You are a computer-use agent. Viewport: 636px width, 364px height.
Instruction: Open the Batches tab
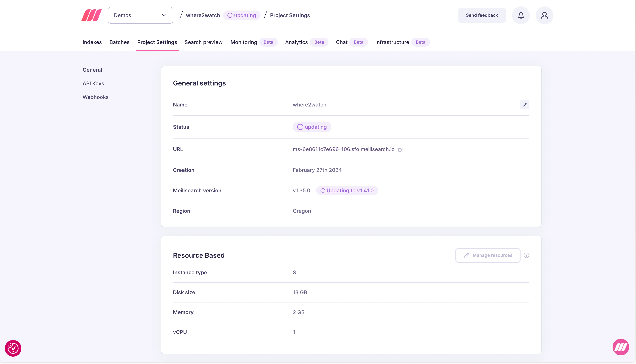point(119,42)
